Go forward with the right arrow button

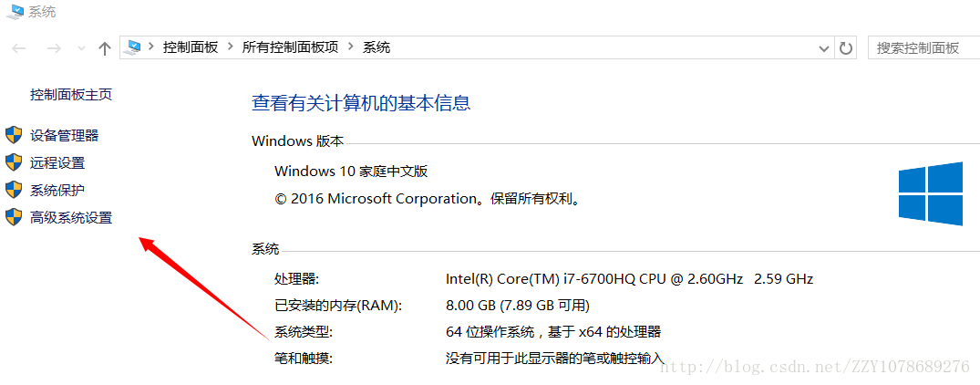[54, 48]
